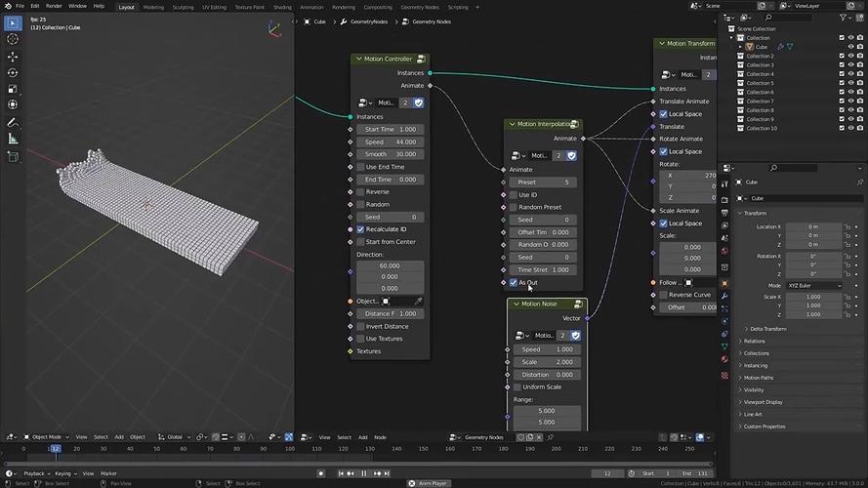Click the Preset 5 value field
The width and height of the screenshot is (868, 488).
pos(543,183)
